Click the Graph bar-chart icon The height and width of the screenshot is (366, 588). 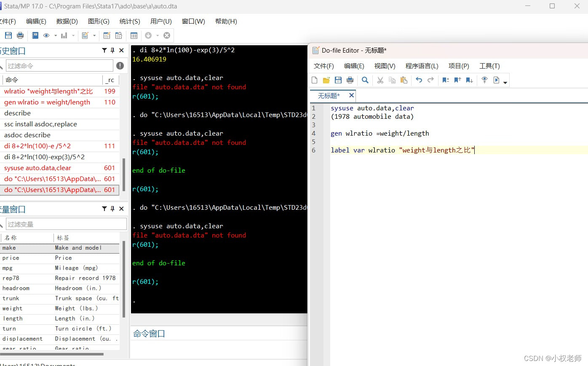pyautogui.click(x=64, y=35)
